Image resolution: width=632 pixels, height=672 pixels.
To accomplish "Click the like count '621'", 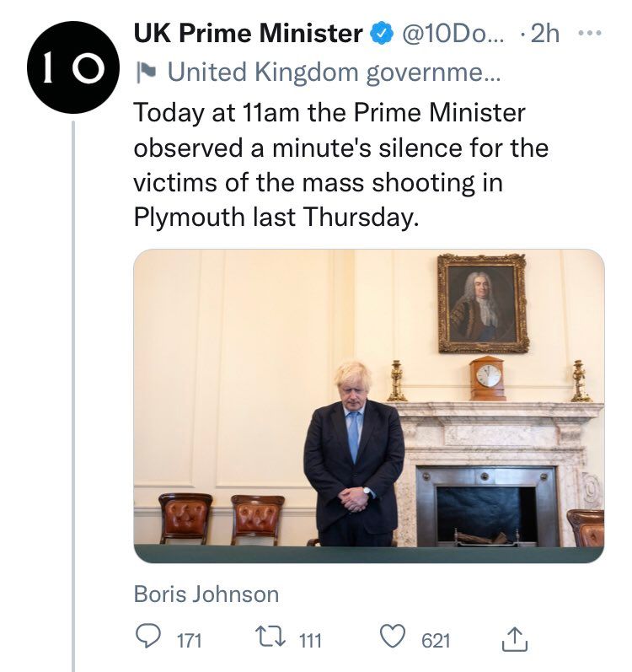I will [x=436, y=641].
